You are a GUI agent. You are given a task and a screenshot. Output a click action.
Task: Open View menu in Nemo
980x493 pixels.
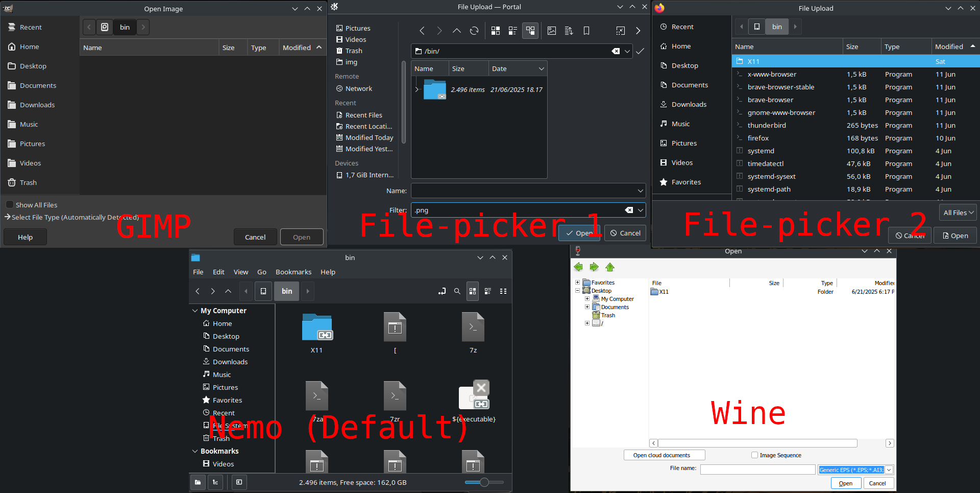[x=241, y=272]
